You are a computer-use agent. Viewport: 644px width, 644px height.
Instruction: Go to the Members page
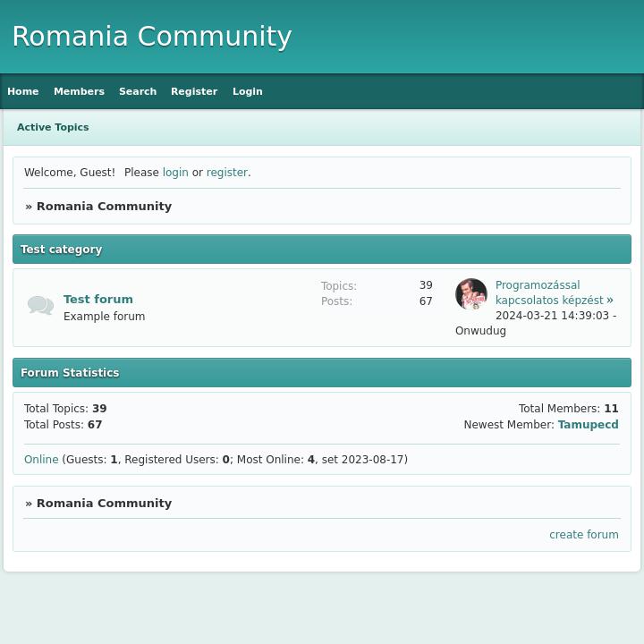[79, 91]
